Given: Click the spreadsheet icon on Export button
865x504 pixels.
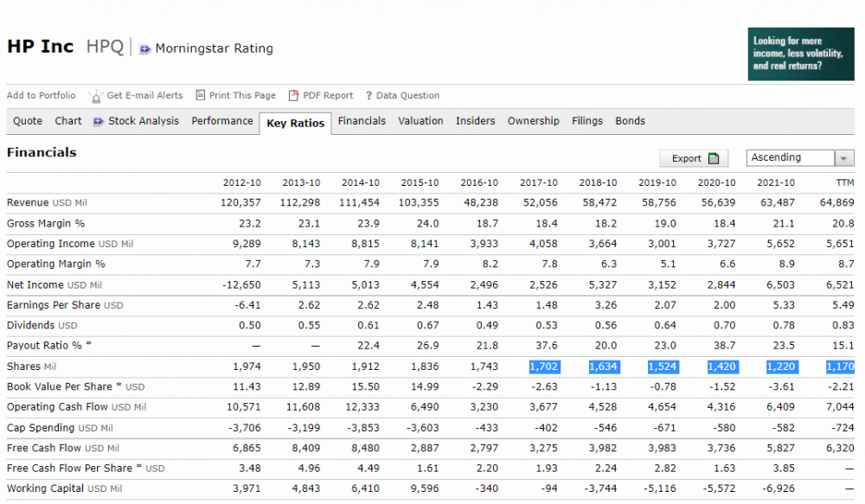Looking at the screenshot, I should pyautogui.click(x=714, y=158).
